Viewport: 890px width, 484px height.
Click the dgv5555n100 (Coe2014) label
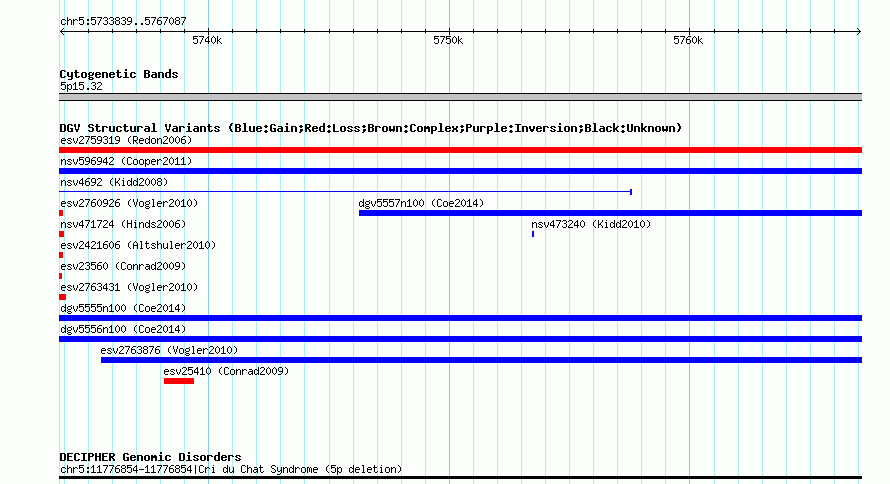(x=123, y=308)
